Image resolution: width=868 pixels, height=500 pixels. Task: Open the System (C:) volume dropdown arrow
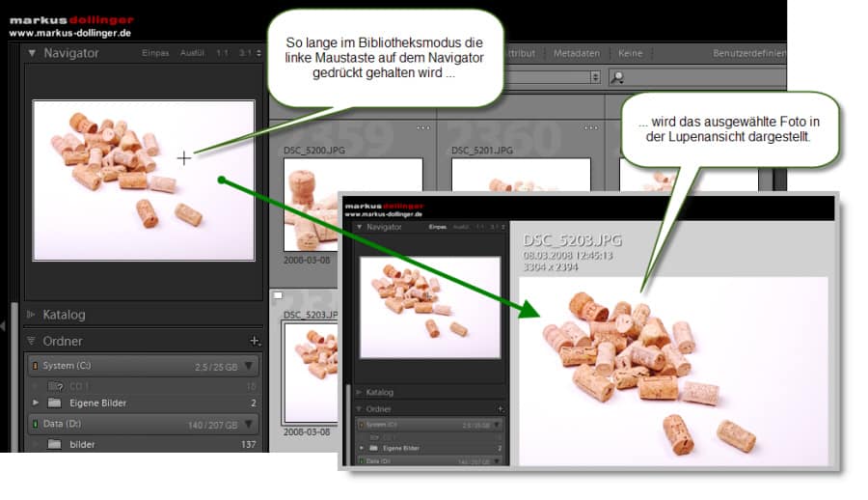(249, 366)
